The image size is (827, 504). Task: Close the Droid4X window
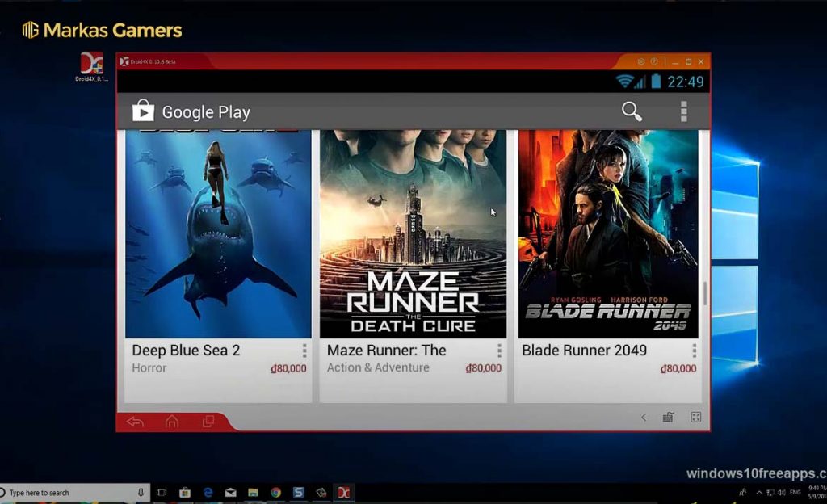click(701, 61)
